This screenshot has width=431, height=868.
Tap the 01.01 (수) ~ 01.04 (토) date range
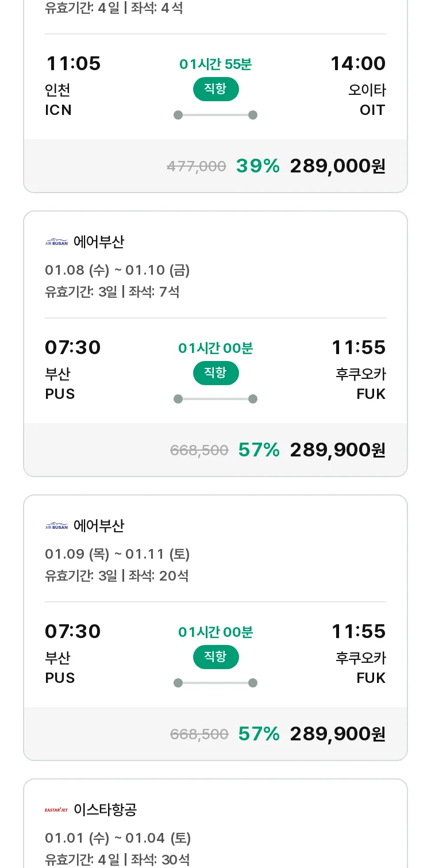click(x=118, y=838)
